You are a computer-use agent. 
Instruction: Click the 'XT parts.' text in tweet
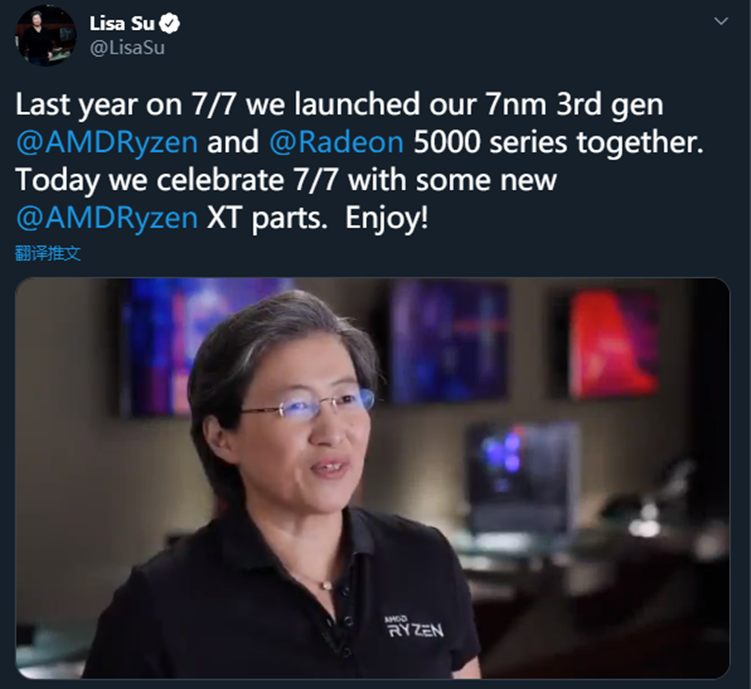pyautogui.click(x=267, y=218)
